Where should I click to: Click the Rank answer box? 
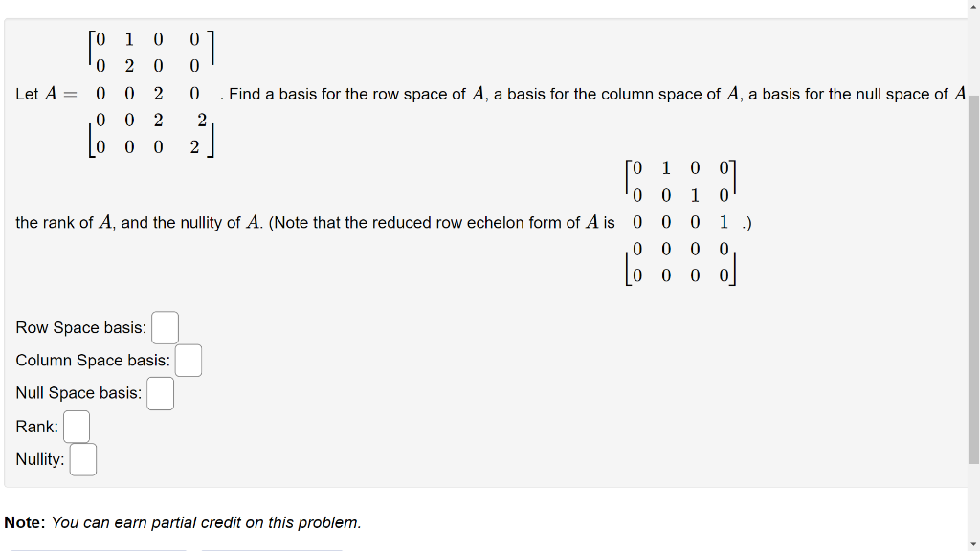tap(77, 427)
